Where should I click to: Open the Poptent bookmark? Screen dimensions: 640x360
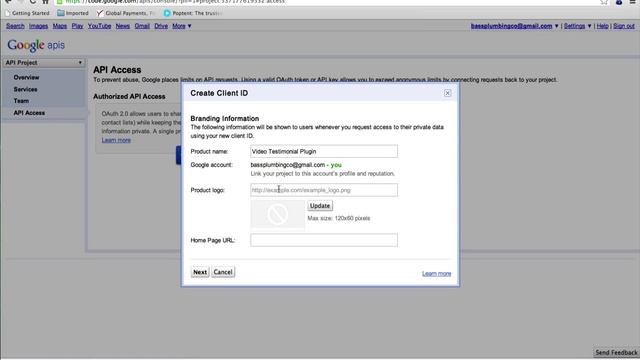[x=193, y=13]
